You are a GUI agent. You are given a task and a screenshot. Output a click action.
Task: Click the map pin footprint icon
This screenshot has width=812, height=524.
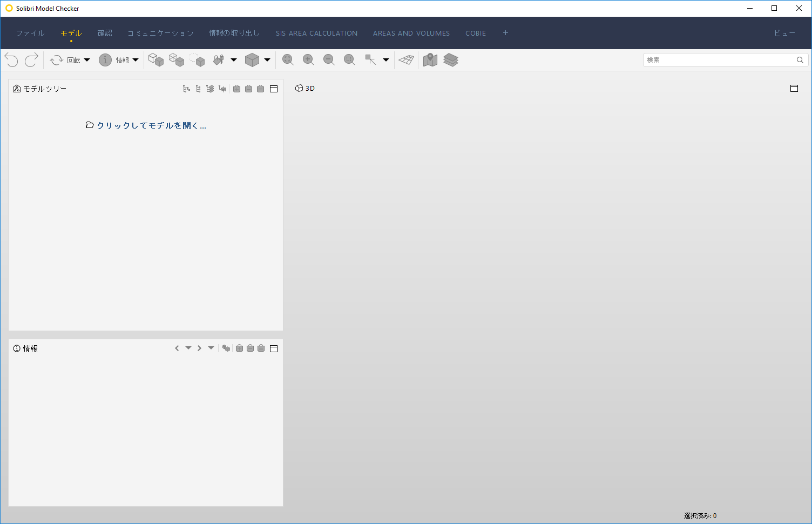(430, 60)
